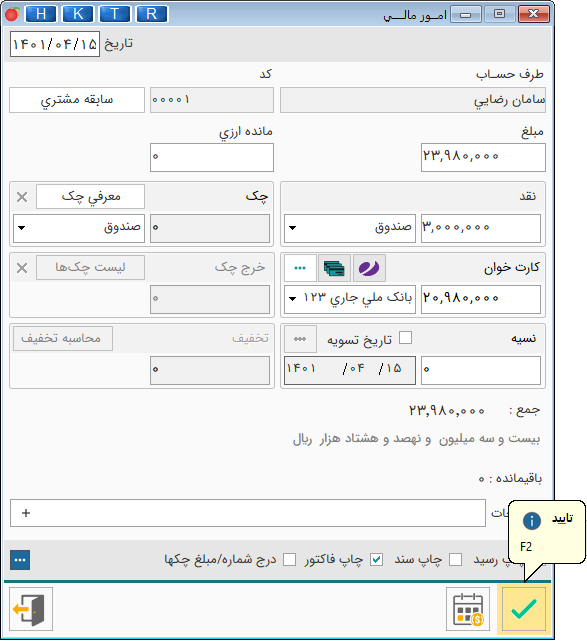Check the تاريخ تسويه checkbox

pos(405,338)
